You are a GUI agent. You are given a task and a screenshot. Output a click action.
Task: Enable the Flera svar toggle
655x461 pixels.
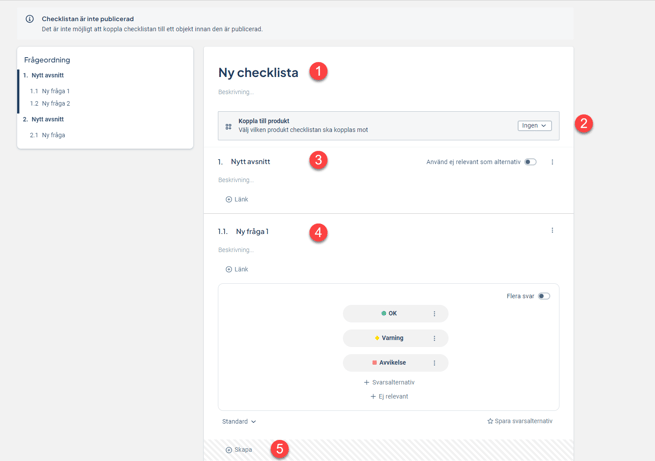coord(543,296)
